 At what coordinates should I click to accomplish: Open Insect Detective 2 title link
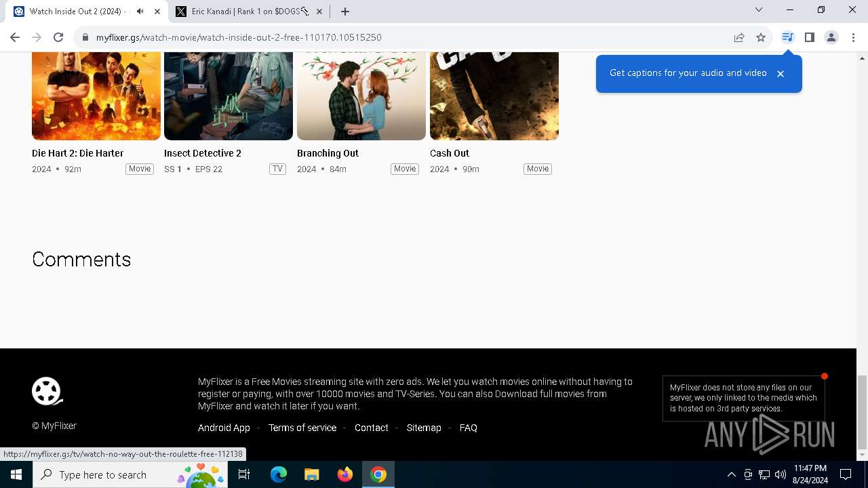tap(203, 153)
